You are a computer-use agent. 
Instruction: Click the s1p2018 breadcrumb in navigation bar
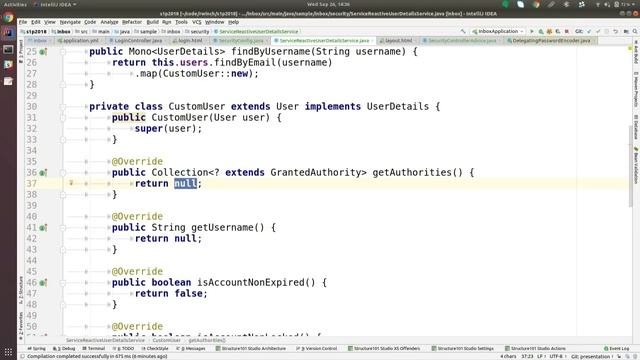[33, 31]
